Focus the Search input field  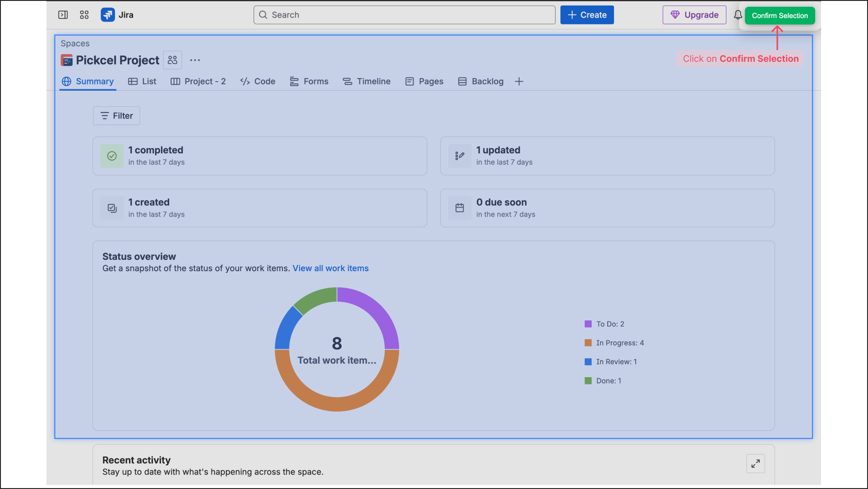(x=404, y=15)
